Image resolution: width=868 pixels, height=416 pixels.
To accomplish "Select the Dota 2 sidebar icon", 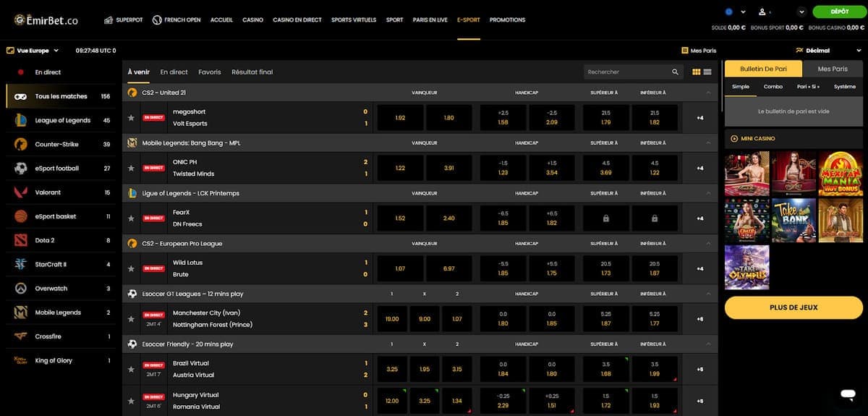I will [21, 240].
